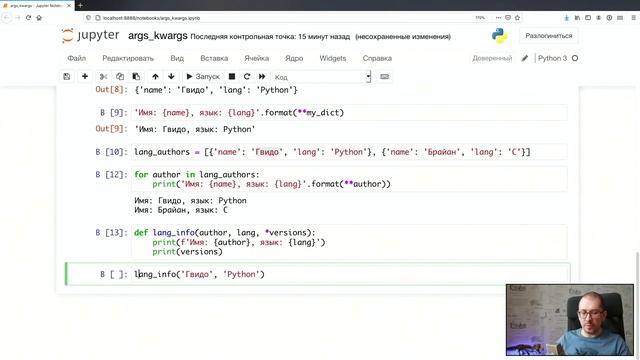Open the Вид menu
Screen dimensions: 640x360
point(177,58)
